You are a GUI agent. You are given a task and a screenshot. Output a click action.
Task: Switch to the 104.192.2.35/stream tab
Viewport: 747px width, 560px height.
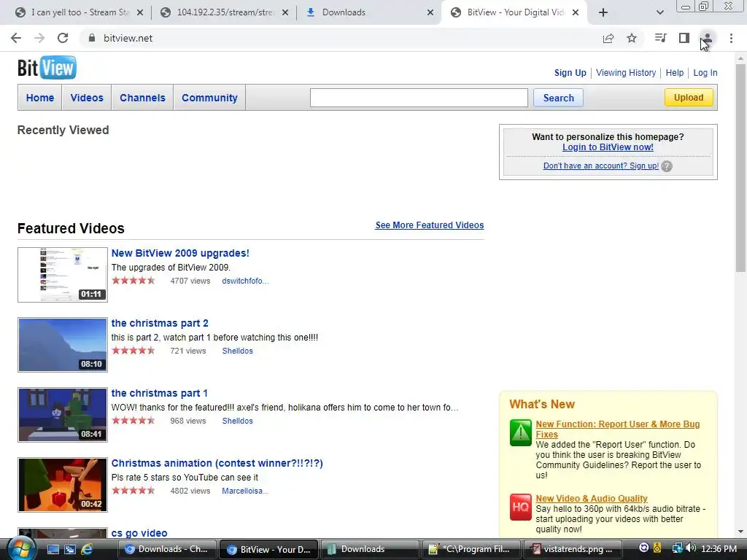point(224,12)
